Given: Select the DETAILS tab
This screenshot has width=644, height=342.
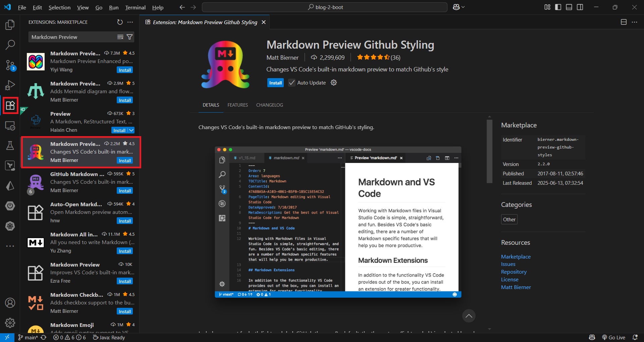Looking at the screenshot, I should [x=211, y=105].
